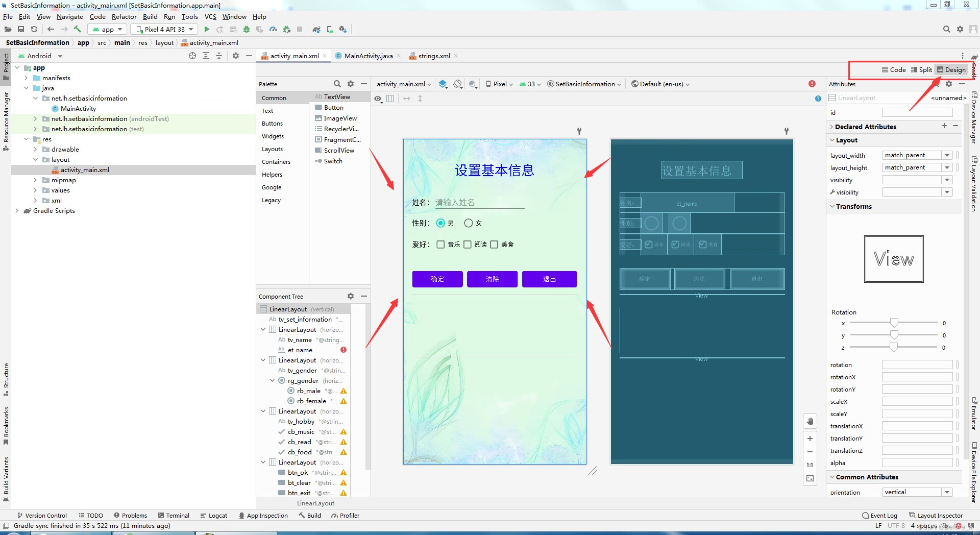The image size is (980, 535).
Task: Click the Rotation y slider handle
Action: coord(894,335)
